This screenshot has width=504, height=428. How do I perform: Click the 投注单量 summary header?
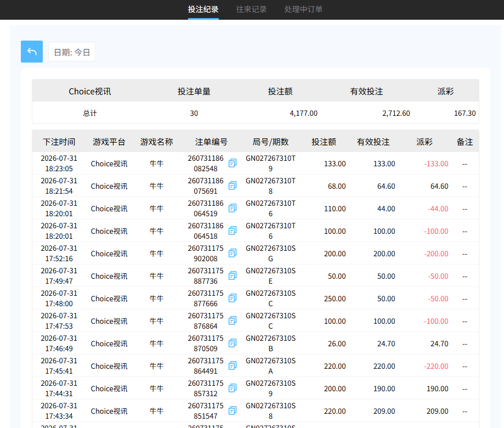194,91
